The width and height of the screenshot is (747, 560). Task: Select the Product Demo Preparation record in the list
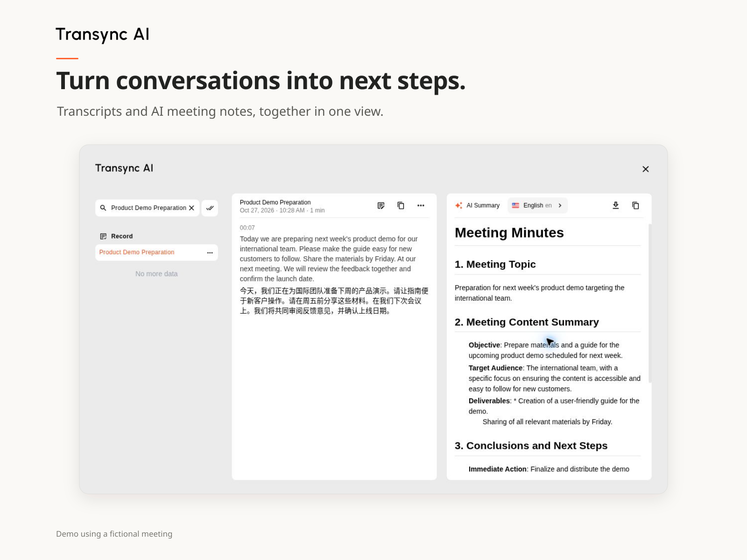tap(156, 252)
